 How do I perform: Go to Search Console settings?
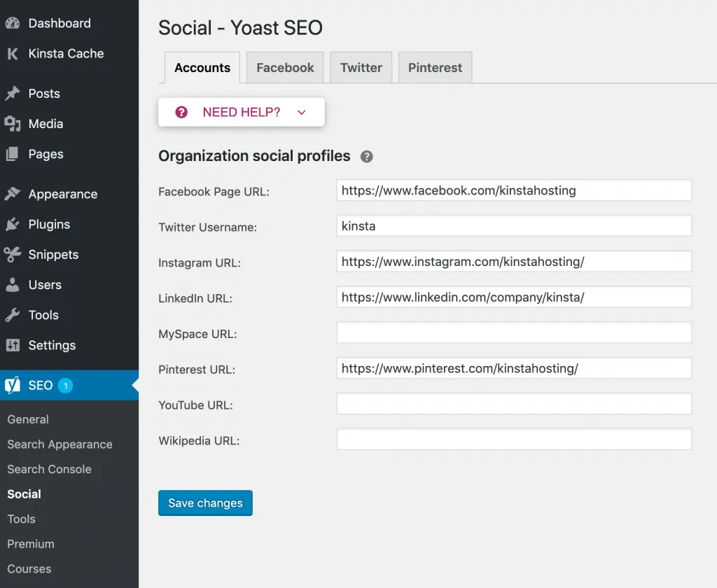(49, 469)
